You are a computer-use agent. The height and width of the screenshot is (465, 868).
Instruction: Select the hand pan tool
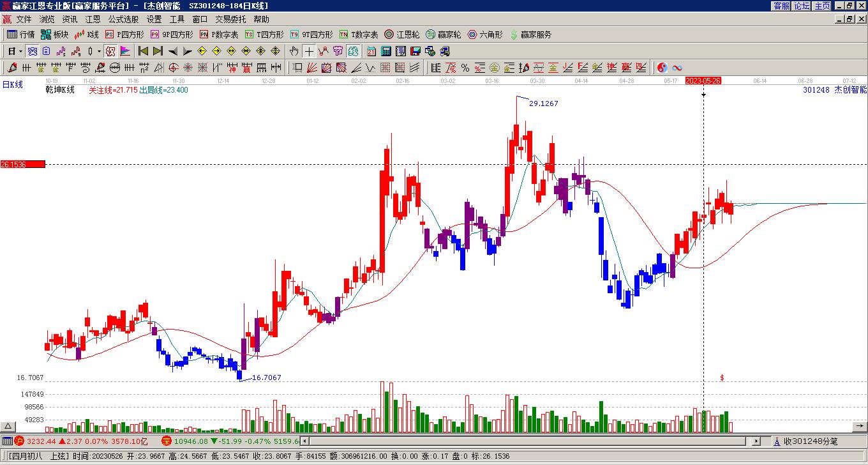[x=294, y=51]
